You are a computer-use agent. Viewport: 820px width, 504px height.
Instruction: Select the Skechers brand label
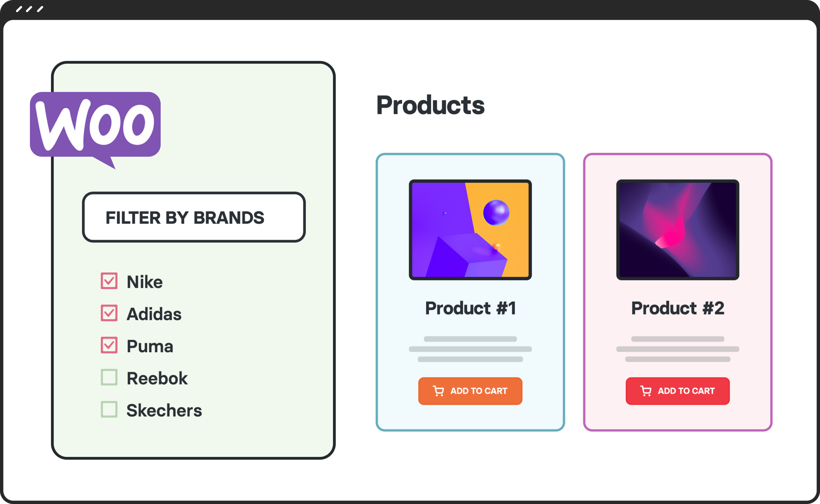[x=164, y=410]
